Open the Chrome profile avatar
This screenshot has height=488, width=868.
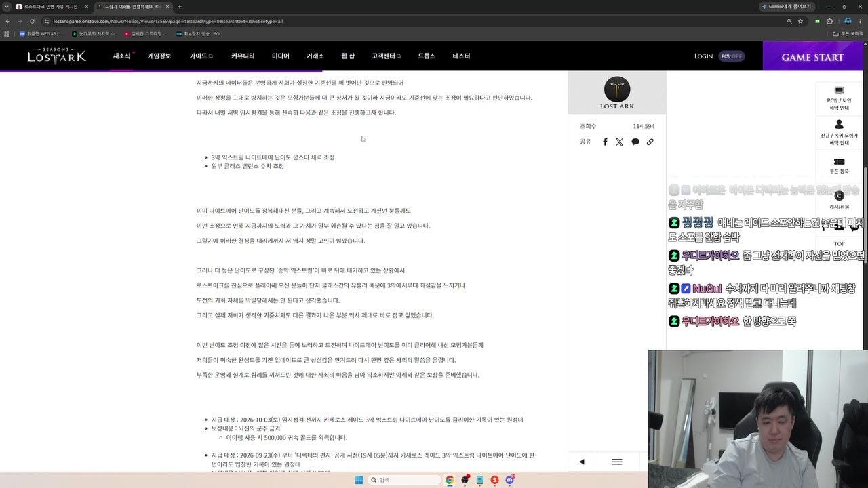pos(848,21)
